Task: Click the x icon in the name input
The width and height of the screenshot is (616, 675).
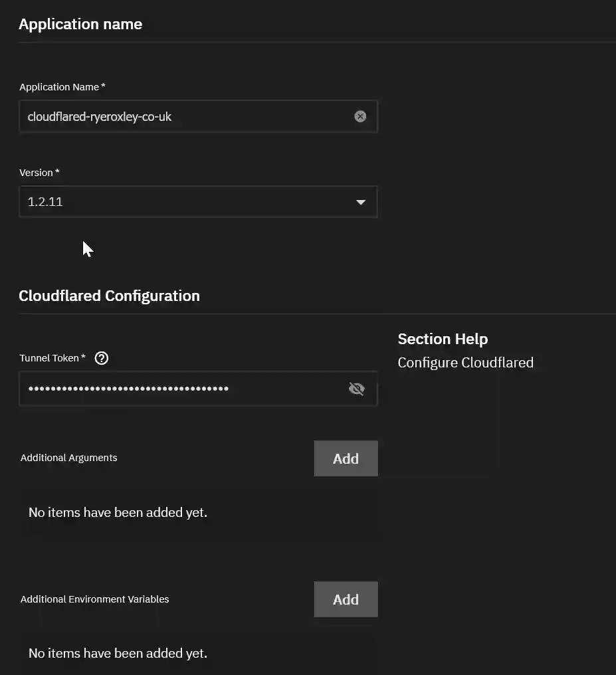Action: coord(360,116)
